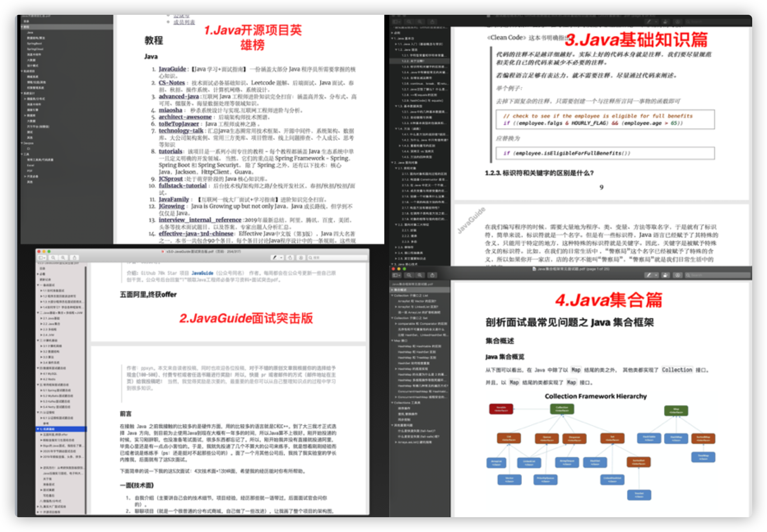The width and height of the screenshot is (767, 532).
Task: Show markup toolbar in Java集合框架 window
Action: click(678, 275)
